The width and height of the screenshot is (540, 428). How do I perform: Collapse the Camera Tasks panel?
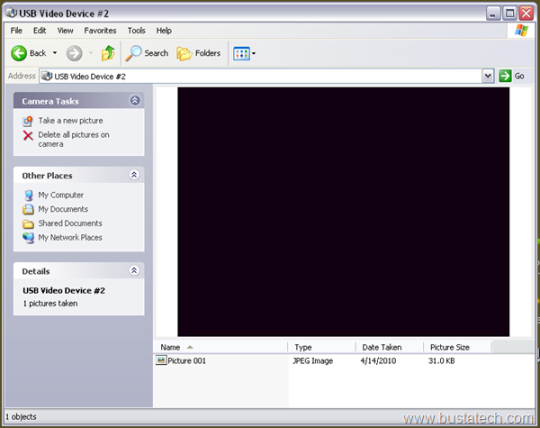coord(135,100)
